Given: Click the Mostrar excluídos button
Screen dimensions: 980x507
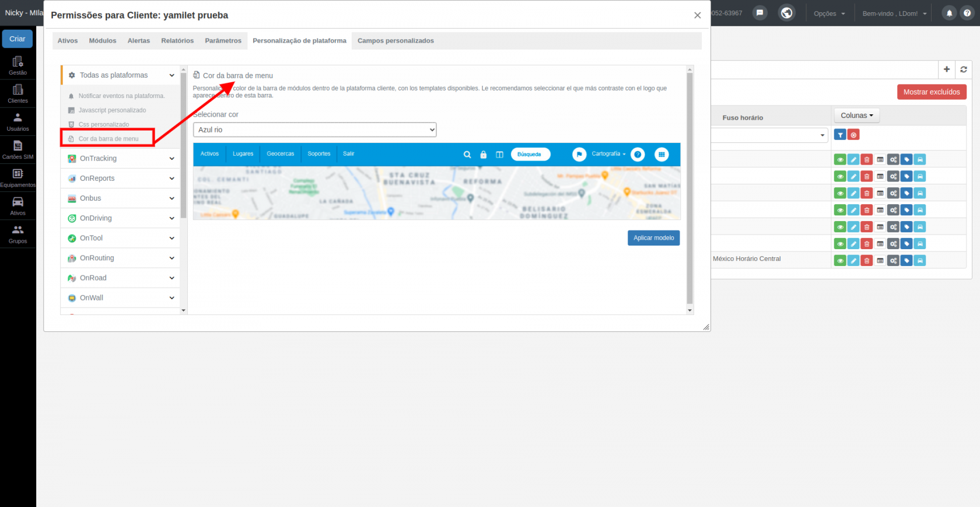Looking at the screenshot, I should (x=932, y=92).
